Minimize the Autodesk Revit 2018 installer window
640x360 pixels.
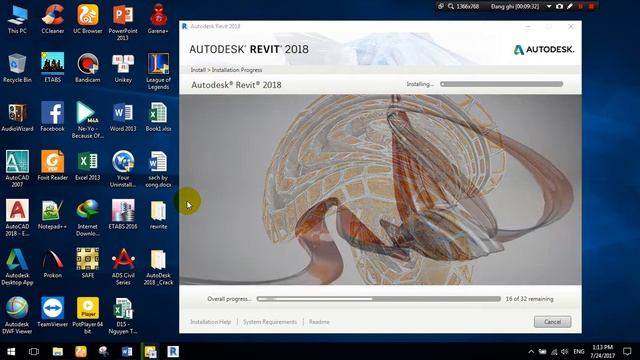click(x=528, y=27)
